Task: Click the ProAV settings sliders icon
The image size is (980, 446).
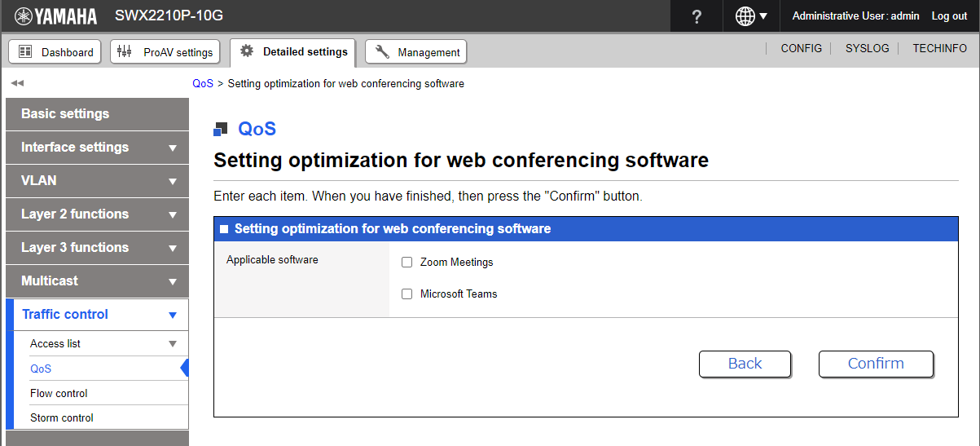Action: 125,51
